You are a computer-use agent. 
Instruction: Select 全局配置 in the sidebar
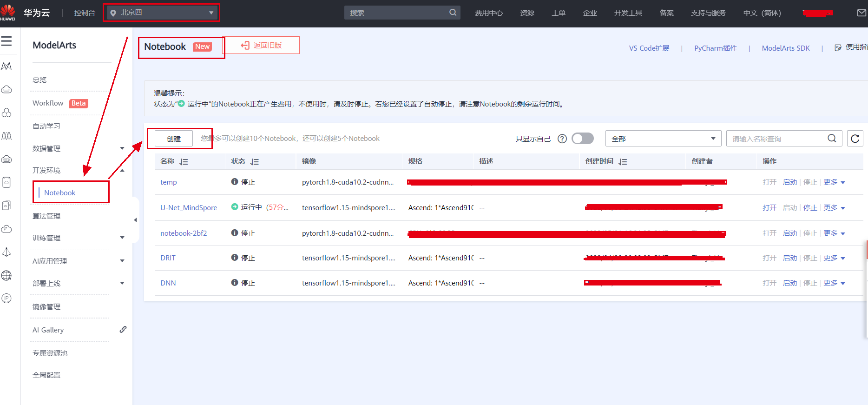click(x=46, y=375)
